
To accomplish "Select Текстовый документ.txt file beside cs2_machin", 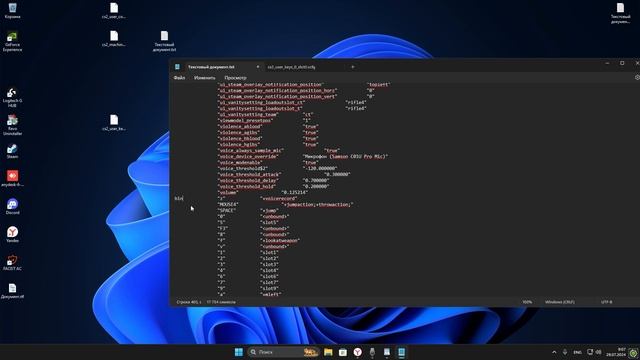I will click(164, 41).
